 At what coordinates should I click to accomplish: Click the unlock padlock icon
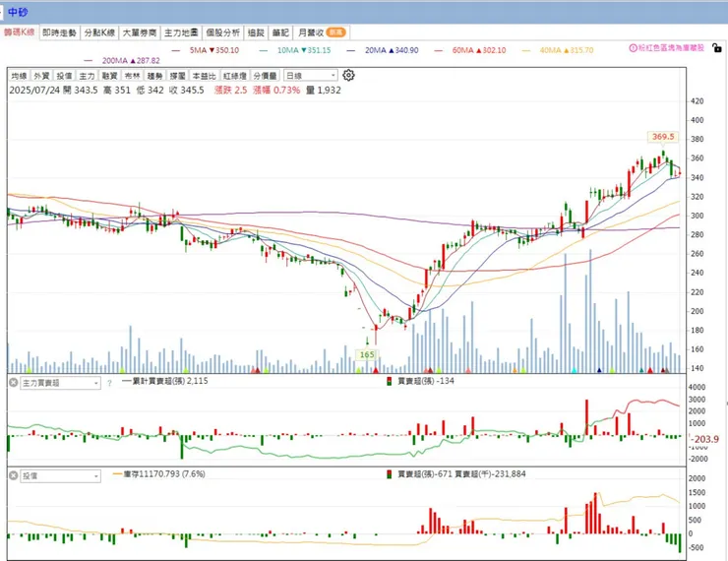[x=717, y=47]
